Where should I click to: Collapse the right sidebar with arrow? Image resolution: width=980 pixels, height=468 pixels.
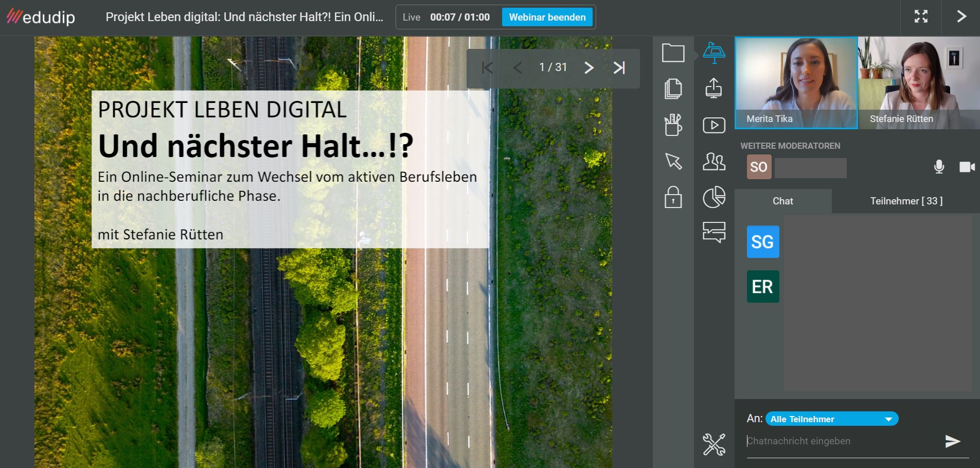[x=961, y=17]
